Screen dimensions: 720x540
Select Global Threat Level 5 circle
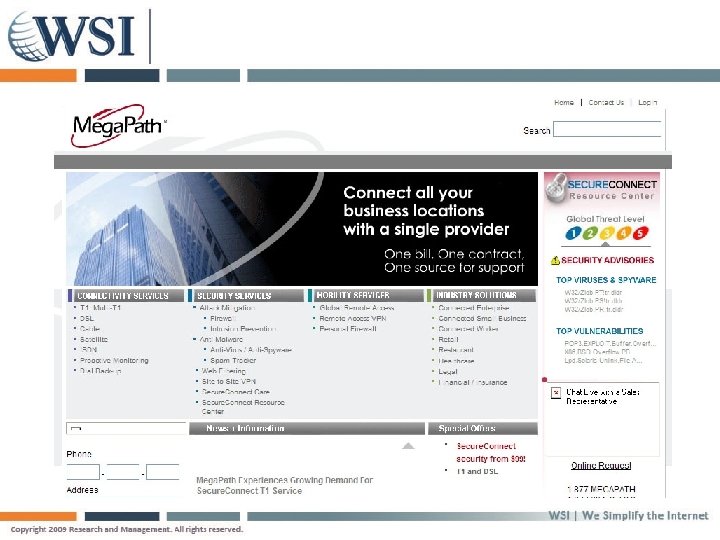coord(641,233)
